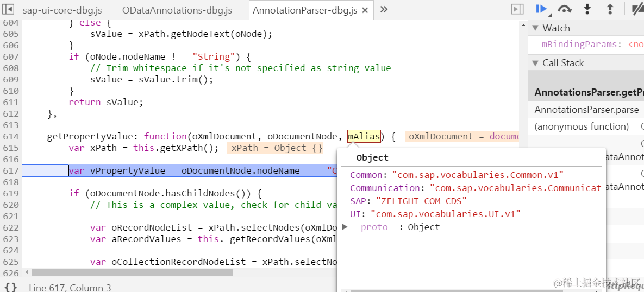Collapse the Call Stack section
Image resolution: width=644 pixels, height=292 pixels.
535,63
